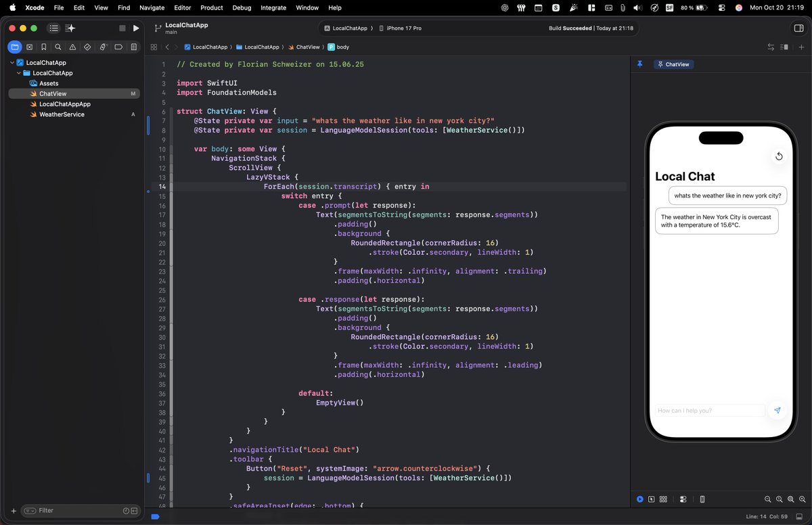Zoom in the preview canvas
812x525 pixels.
click(803, 499)
